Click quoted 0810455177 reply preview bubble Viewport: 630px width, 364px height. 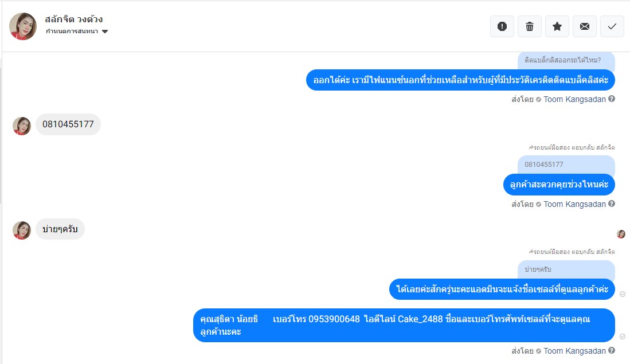tap(566, 165)
